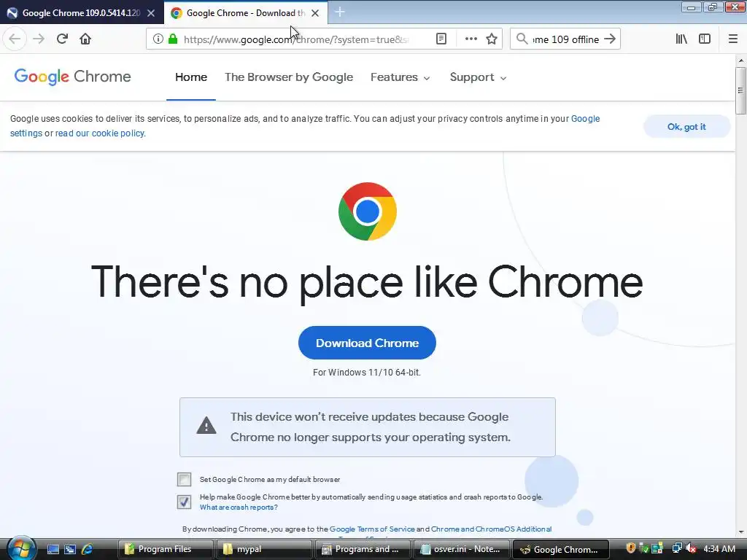Open the browser home page icon
This screenshot has height=560, width=747.
click(85, 39)
